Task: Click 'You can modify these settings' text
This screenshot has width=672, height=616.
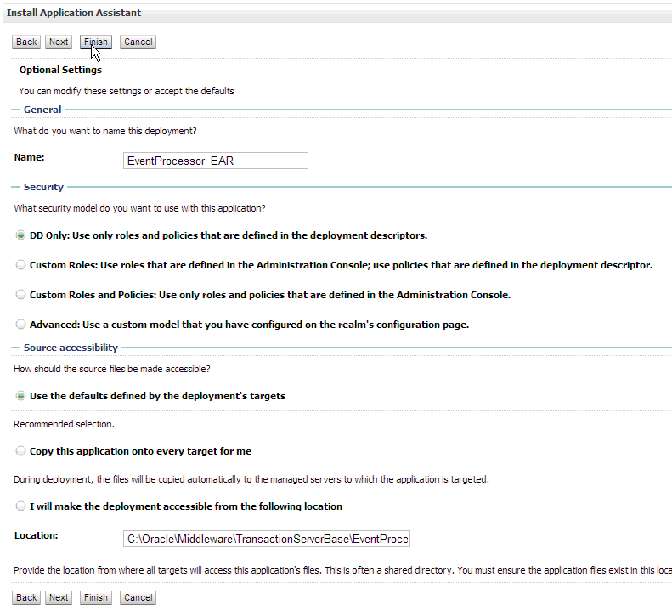Action: coord(127,91)
